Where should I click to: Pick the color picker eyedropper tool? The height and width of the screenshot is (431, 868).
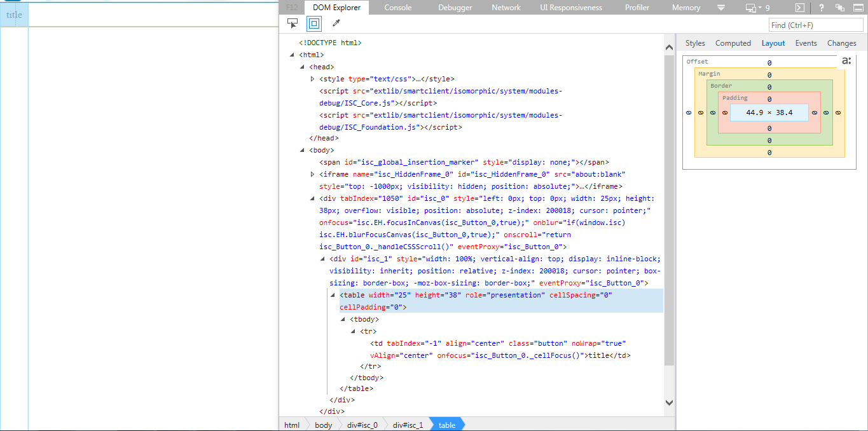coord(336,24)
